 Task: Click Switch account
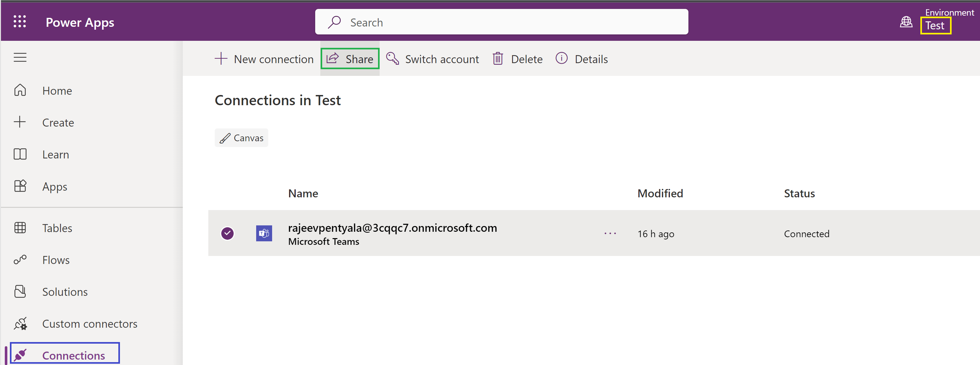click(433, 59)
